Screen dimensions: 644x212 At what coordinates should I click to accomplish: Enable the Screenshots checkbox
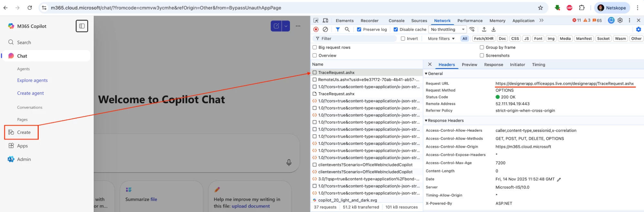point(482,56)
